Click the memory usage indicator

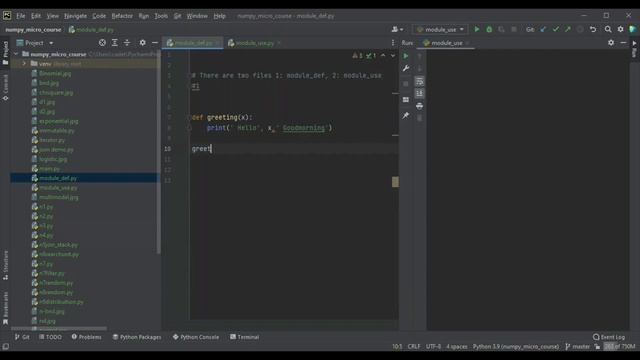(620, 347)
